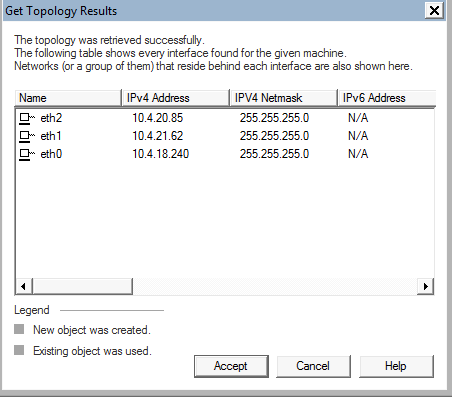The height and width of the screenshot is (397, 452).
Task: Click the horizontal scrollbar thumb
Action: pos(83,286)
